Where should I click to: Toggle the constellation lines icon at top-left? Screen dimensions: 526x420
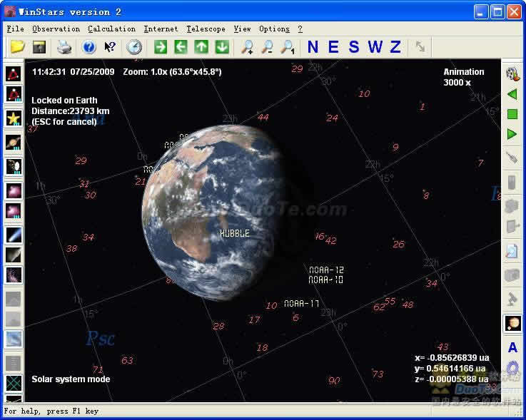[x=14, y=73]
